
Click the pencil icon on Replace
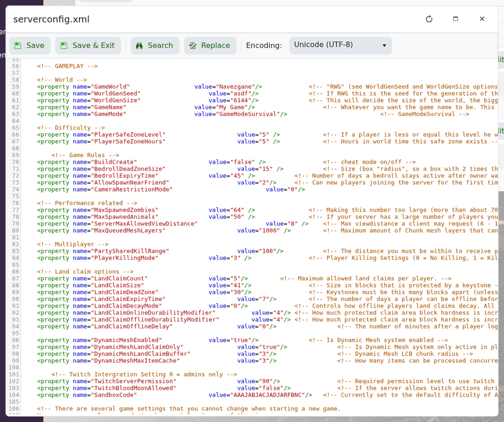point(193,46)
